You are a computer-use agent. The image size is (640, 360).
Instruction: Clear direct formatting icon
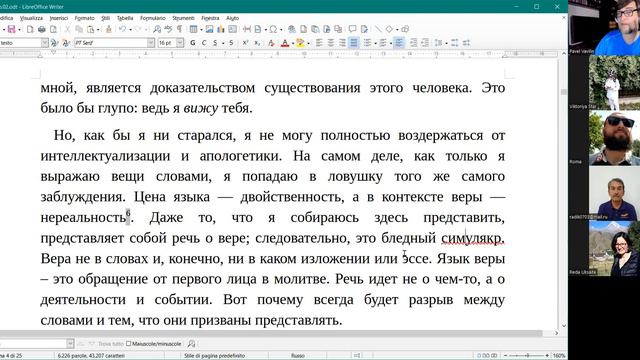271,43
